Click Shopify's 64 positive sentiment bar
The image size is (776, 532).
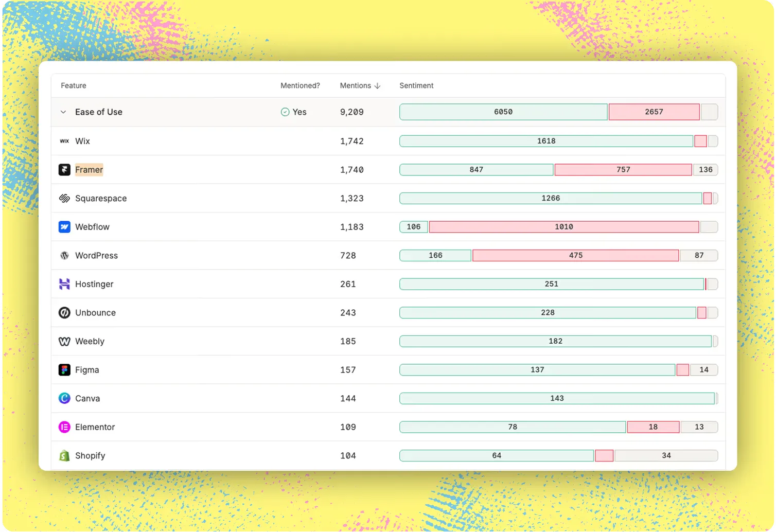click(x=497, y=456)
